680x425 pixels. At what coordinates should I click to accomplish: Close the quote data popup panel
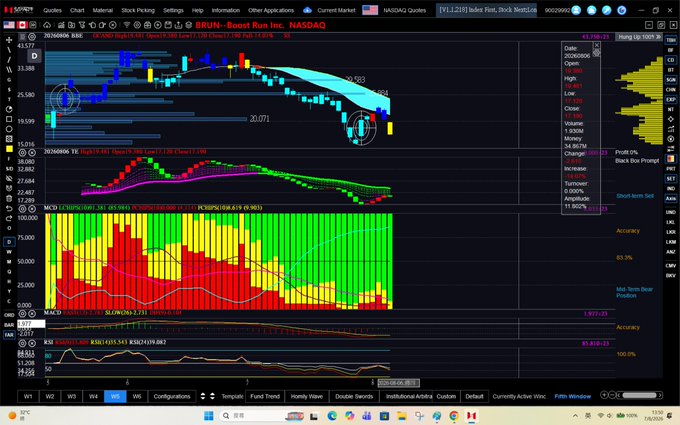coord(597,45)
